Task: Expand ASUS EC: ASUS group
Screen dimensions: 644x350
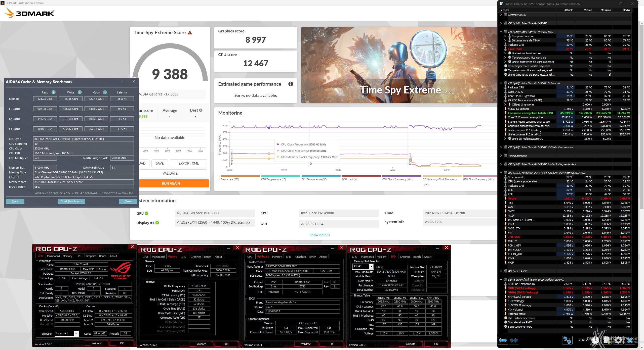Action: (501, 271)
